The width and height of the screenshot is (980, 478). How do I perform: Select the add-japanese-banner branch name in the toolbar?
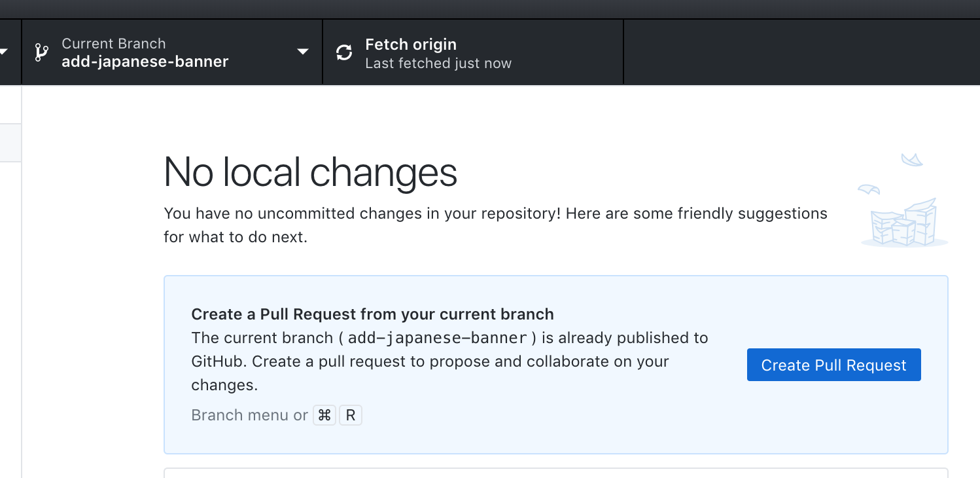145,62
